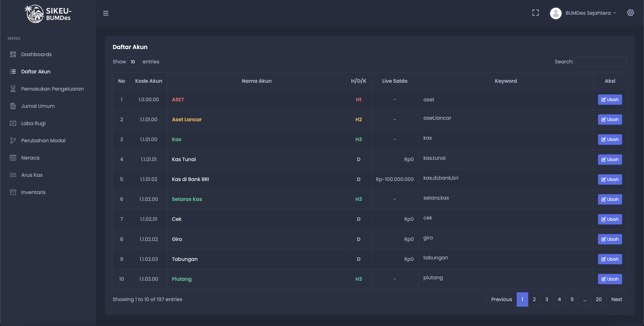This screenshot has width=644, height=326.
Task: Click the Perubahan Modal branch icon
Action: pyautogui.click(x=13, y=140)
